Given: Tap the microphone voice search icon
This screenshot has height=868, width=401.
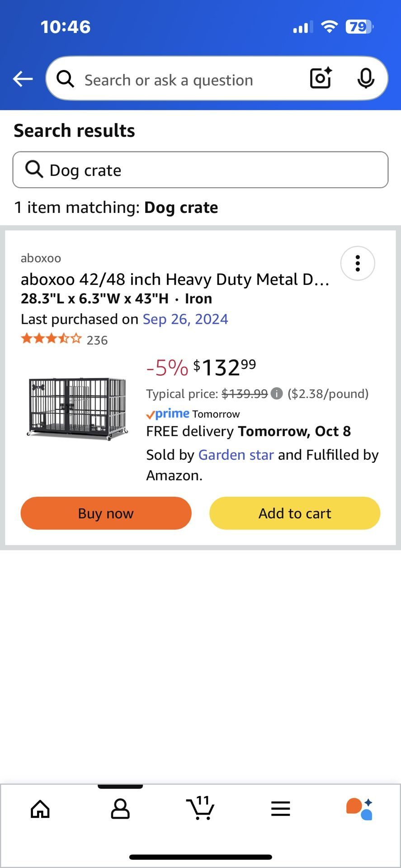Looking at the screenshot, I should (365, 79).
